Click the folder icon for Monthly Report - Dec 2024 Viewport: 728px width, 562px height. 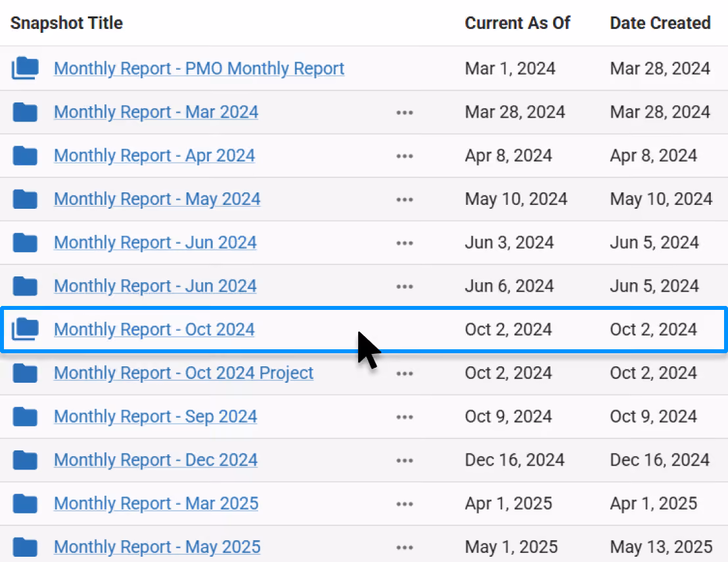coord(25,460)
